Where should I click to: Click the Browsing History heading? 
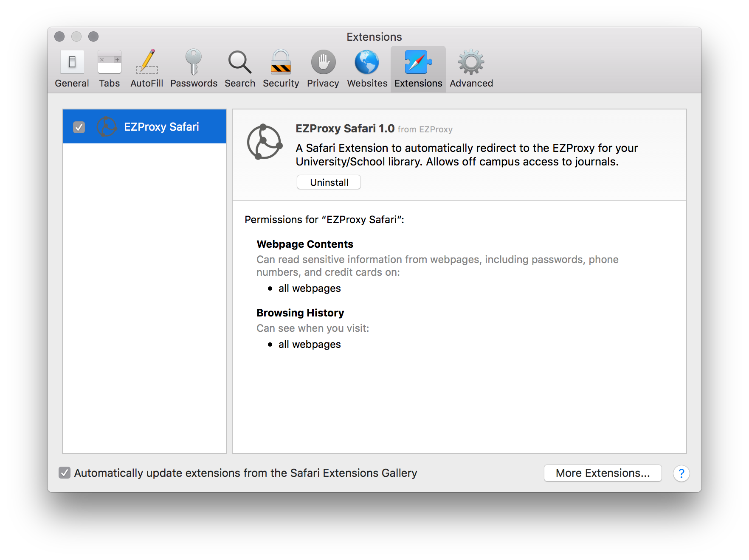pyautogui.click(x=300, y=313)
